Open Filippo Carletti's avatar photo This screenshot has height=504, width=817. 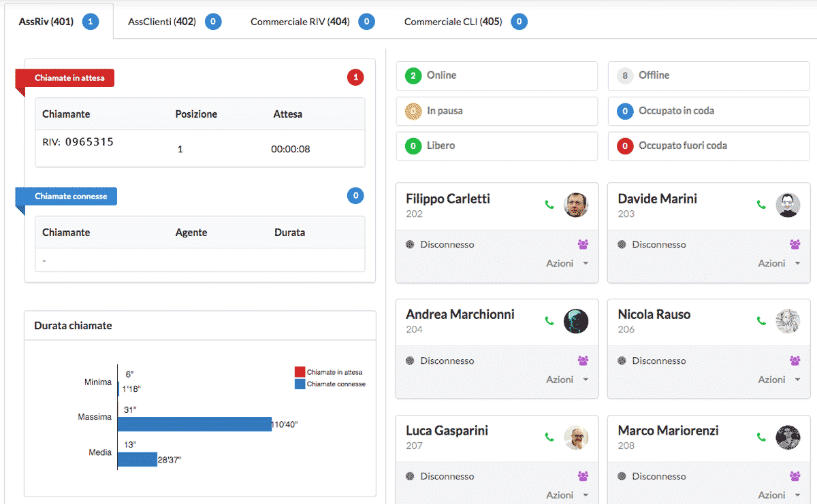tap(576, 205)
